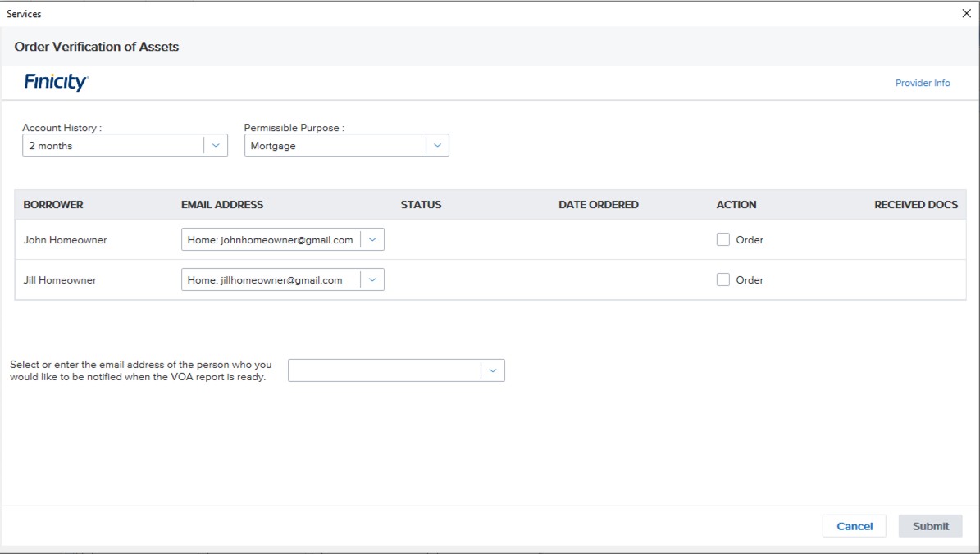Click the Submit button

[930, 526]
